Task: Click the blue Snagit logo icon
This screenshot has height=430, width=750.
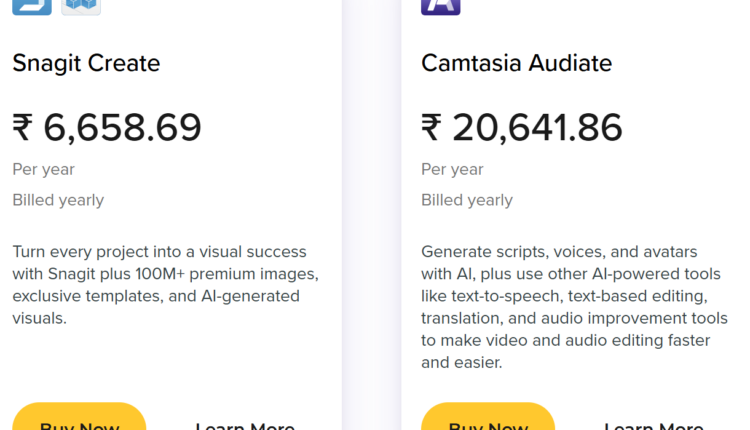Action: point(32,5)
